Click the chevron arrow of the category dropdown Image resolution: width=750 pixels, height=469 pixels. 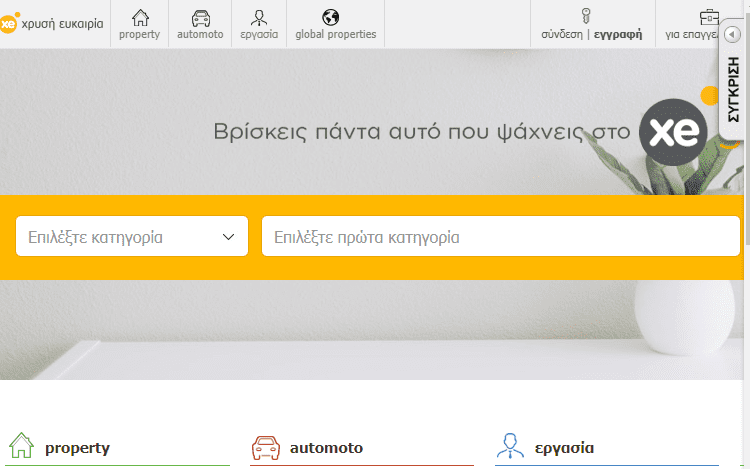pos(229,237)
